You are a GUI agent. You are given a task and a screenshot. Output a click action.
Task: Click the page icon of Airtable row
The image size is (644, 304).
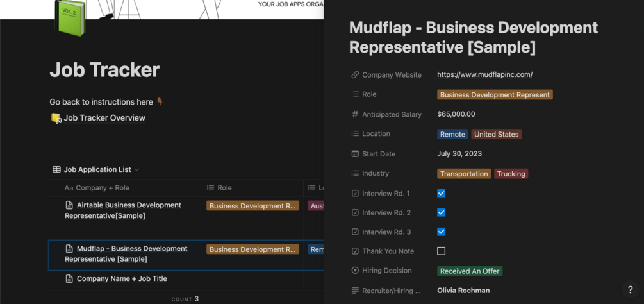click(69, 205)
